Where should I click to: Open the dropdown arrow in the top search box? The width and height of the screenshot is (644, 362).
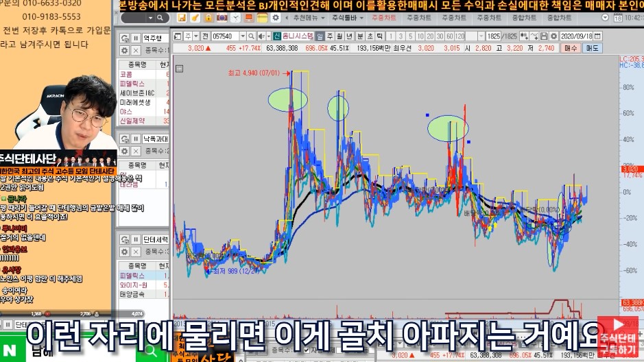(x=151, y=18)
